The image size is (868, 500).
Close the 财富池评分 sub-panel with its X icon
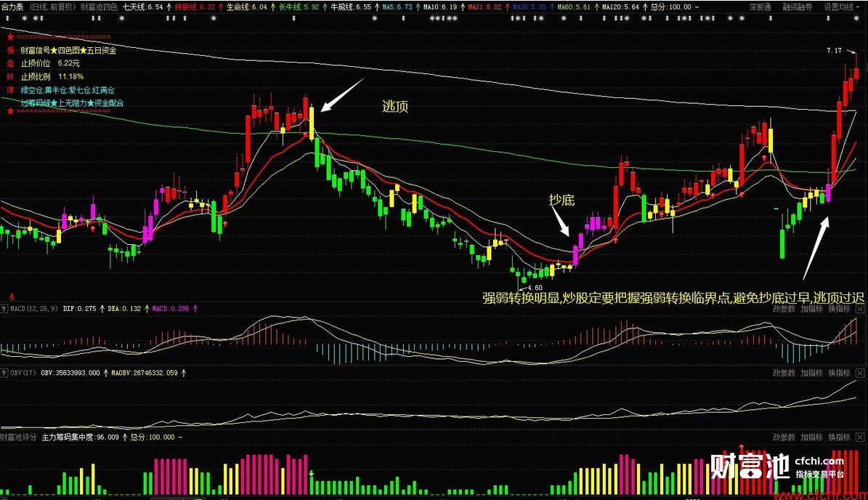point(860,437)
